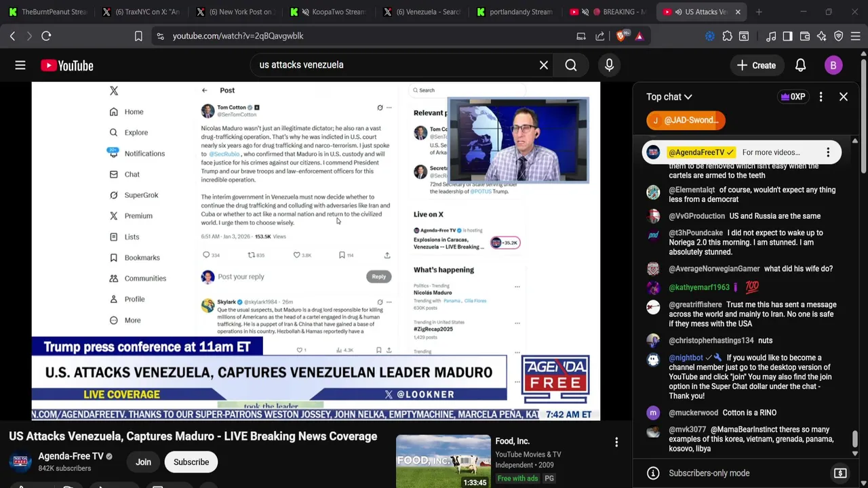Join the Agenda-Free TV channel

tap(143, 462)
